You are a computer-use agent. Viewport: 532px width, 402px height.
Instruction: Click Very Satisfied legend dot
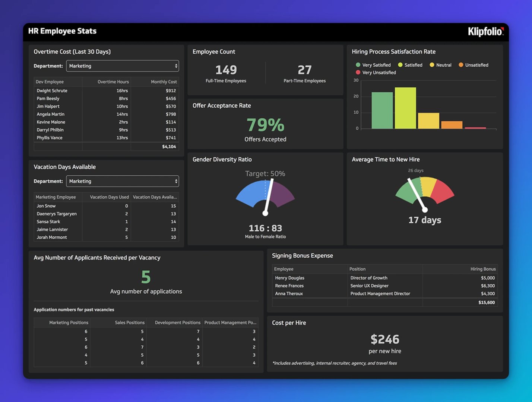(358, 65)
